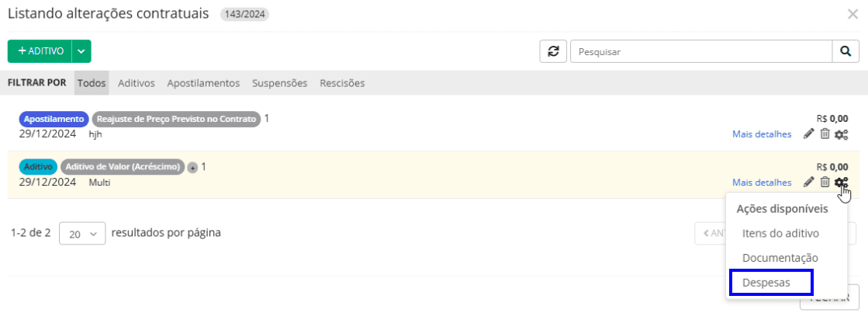This screenshot has height=313, width=868.
Task: Filter by Apostilamentos tab
Action: (203, 83)
